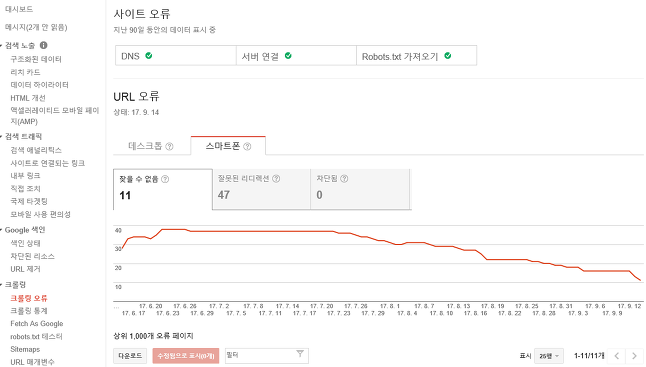Go to previous page arrow

(617, 356)
